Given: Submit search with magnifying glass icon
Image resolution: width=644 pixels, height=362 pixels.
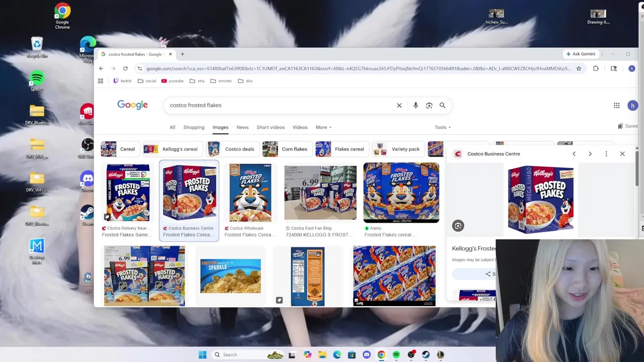Looking at the screenshot, I should pyautogui.click(x=442, y=105).
